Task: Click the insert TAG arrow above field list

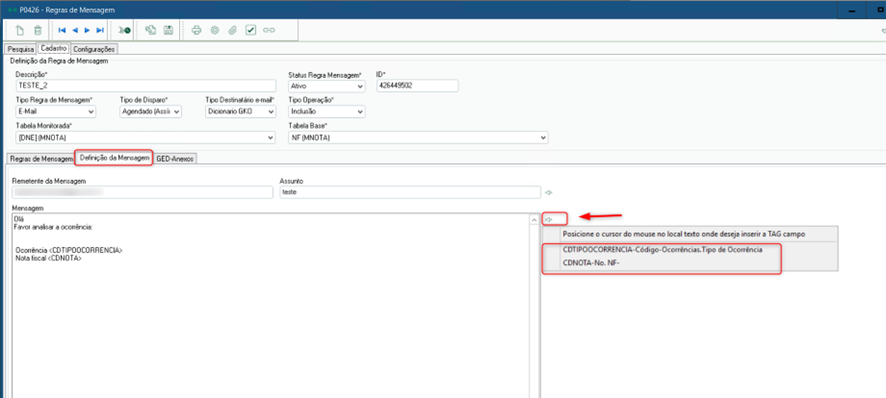Action: [x=548, y=219]
